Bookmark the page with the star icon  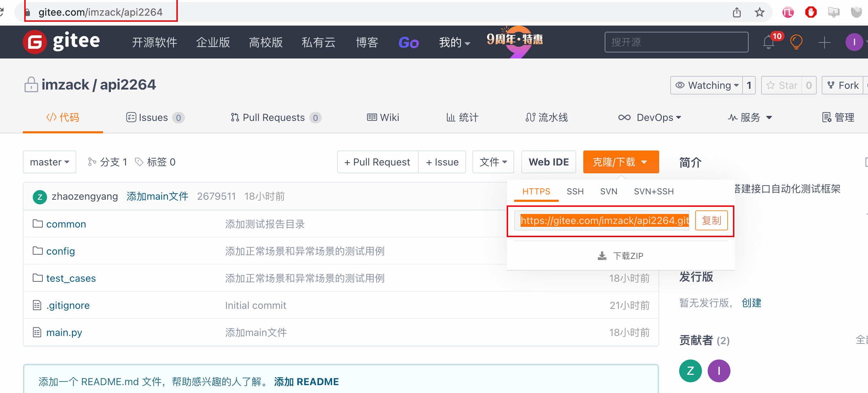[760, 12]
